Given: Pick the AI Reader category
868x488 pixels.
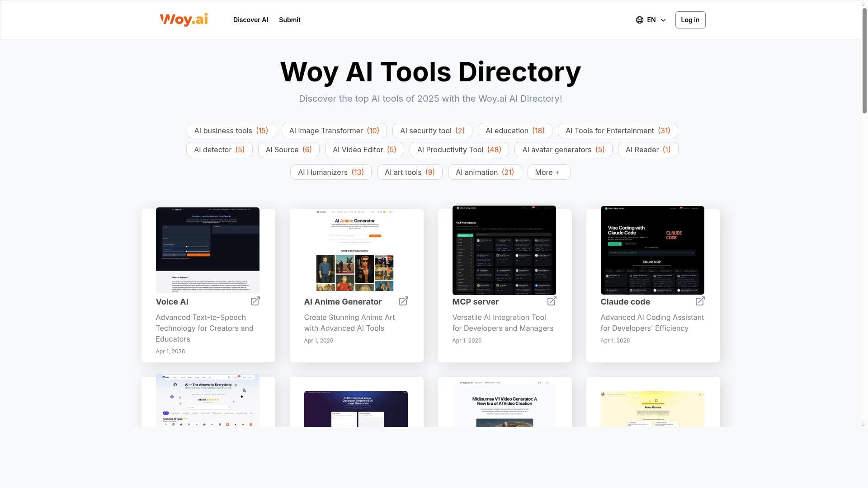Looking at the screenshot, I should click(648, 150).
